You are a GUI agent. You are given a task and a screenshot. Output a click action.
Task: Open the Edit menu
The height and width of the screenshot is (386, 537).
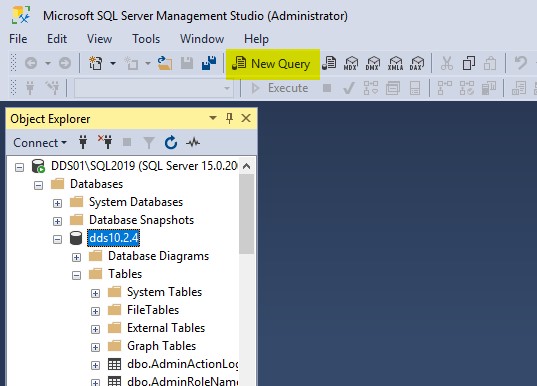(57, 39)
